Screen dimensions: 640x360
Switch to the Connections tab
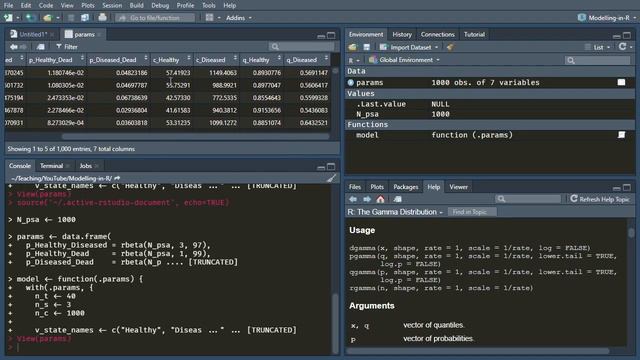pos(438,34)
